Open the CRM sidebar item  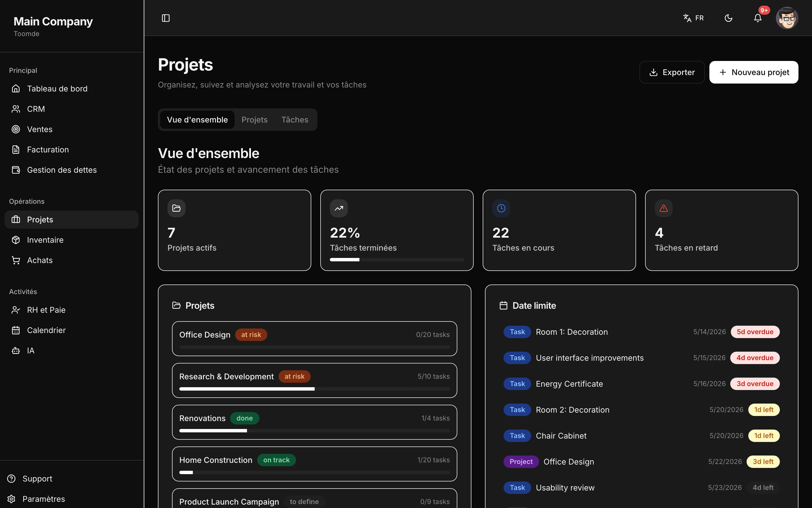[x=71, y=109]
